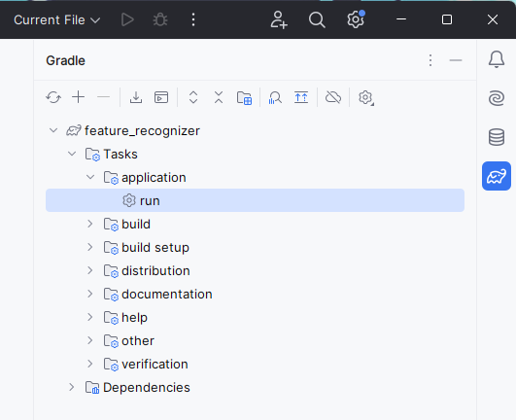Open the Database tool window icon

(497, 137)
